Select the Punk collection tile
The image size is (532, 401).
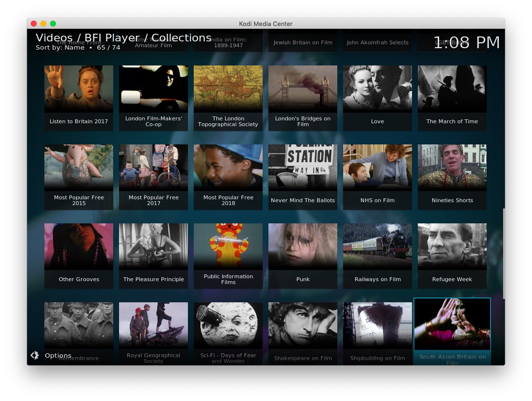pos(303,256)
